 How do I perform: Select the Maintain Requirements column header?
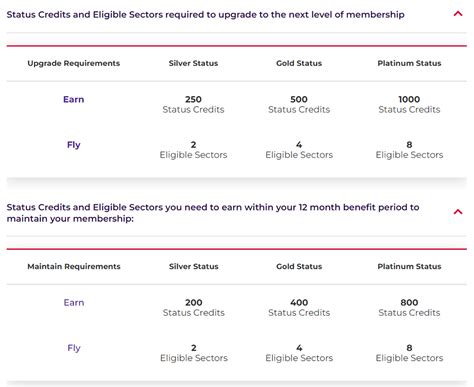pos(74,267)
